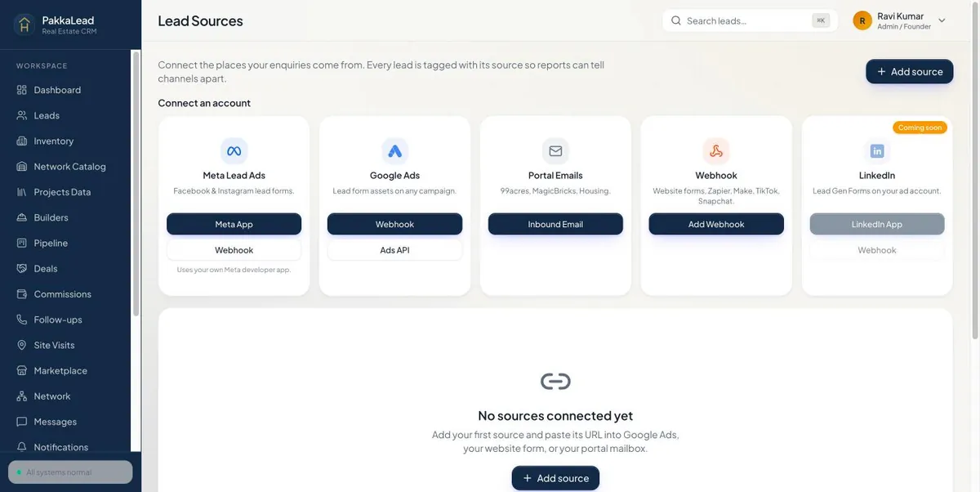This screenshot has height=492, width=980.
Task: Click top-right Add source button
Action: 910,72
